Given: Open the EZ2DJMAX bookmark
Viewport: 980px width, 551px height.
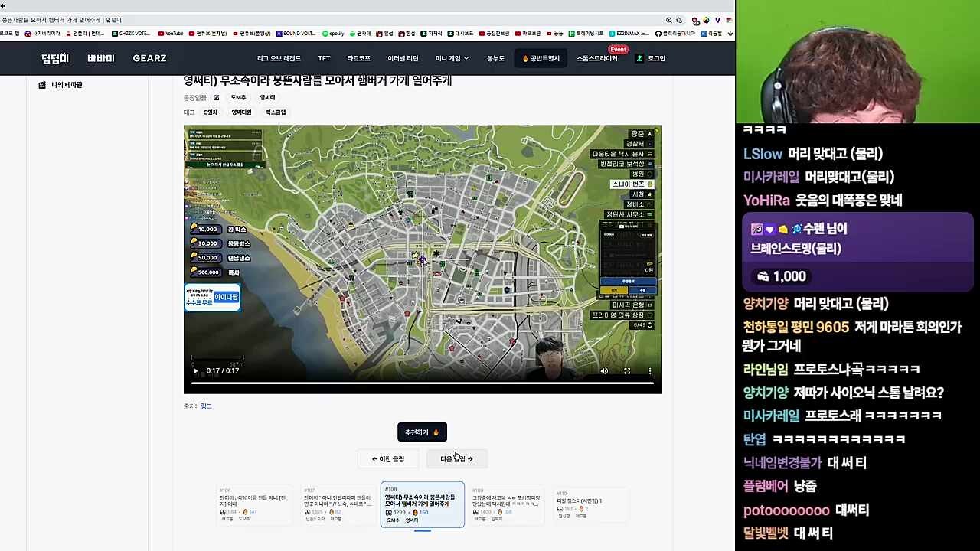Looking at the screenshot, I should pos(629,34).
